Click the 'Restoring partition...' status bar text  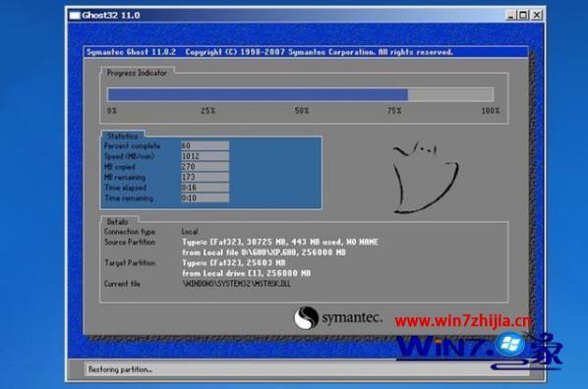[120, 369]
